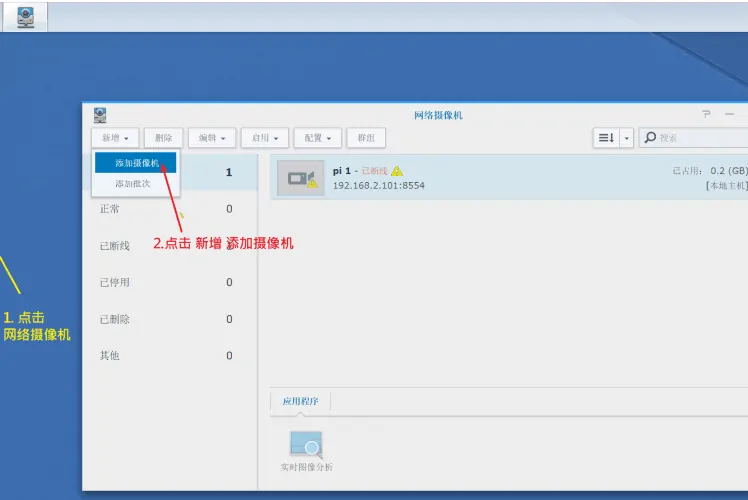Select 添加摄像机 from the dropdown menu

click(136, 162)
